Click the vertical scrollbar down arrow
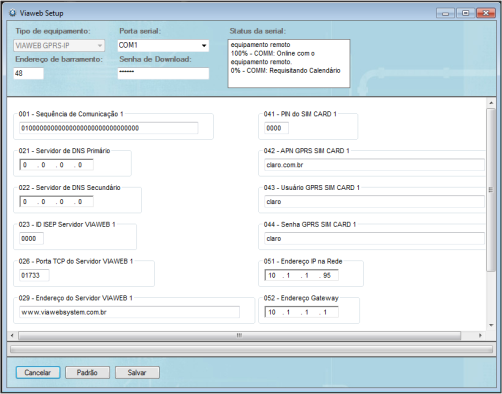502x394 pixels. coord(491,325)
